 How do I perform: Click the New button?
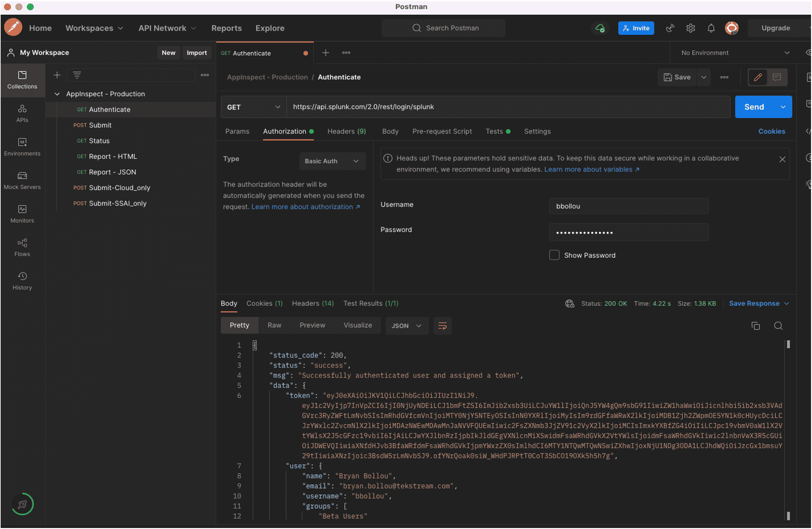(x=168, y=53)
